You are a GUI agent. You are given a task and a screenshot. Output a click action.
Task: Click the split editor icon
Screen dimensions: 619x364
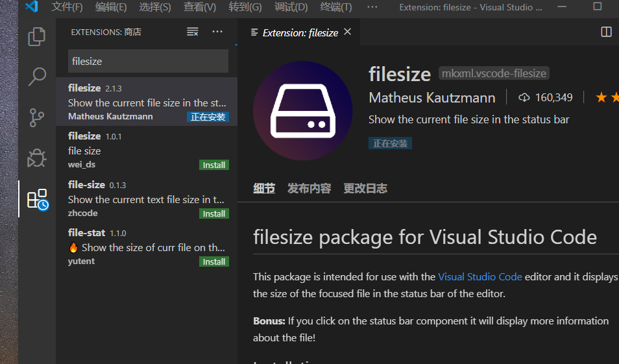point(606,32)
